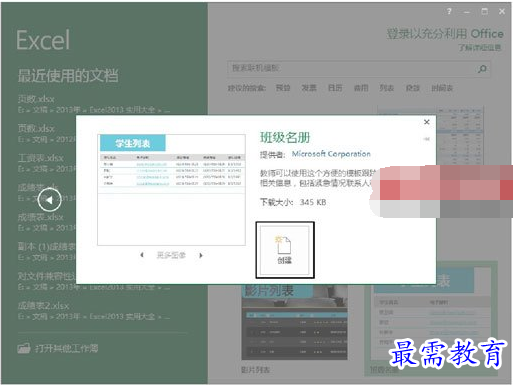Close the Excel start window

(x=502, y=12)
